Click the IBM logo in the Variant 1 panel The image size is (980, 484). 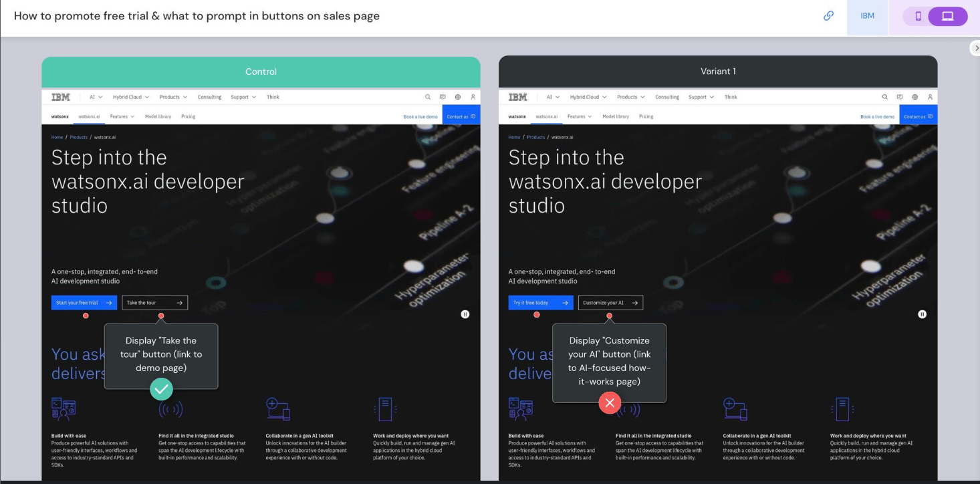517,97
